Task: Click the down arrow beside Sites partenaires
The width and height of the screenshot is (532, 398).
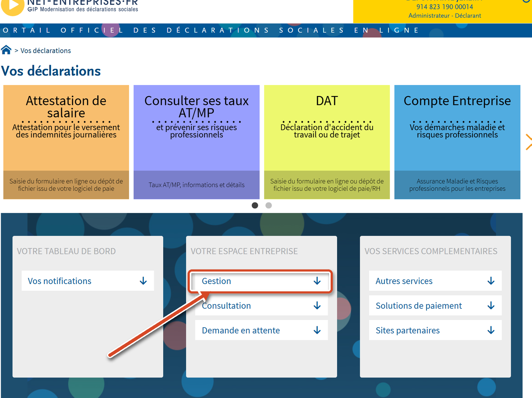Action: pyautogui.click(x=491, y=330)
